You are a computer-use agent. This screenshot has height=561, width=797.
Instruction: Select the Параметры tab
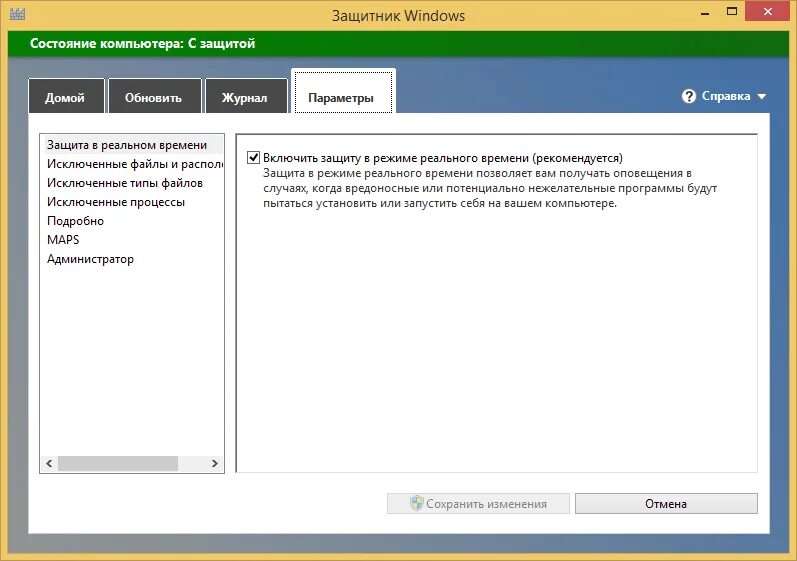(x=343, y=92)
